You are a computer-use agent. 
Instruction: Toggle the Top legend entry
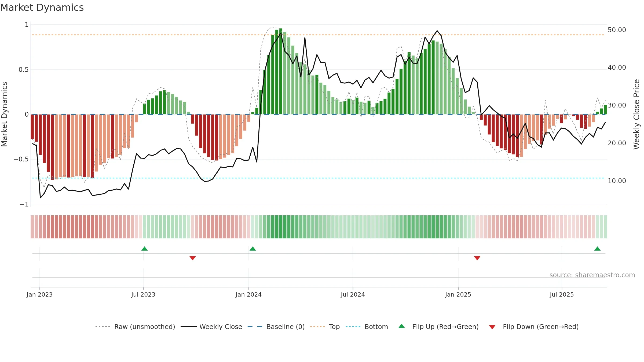click(x=325, y=327)
